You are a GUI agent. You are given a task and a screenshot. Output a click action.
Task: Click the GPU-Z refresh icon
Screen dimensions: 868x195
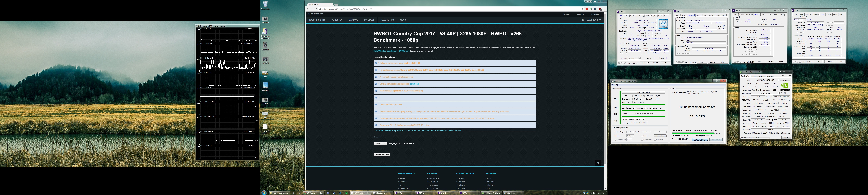click(787, 76)
